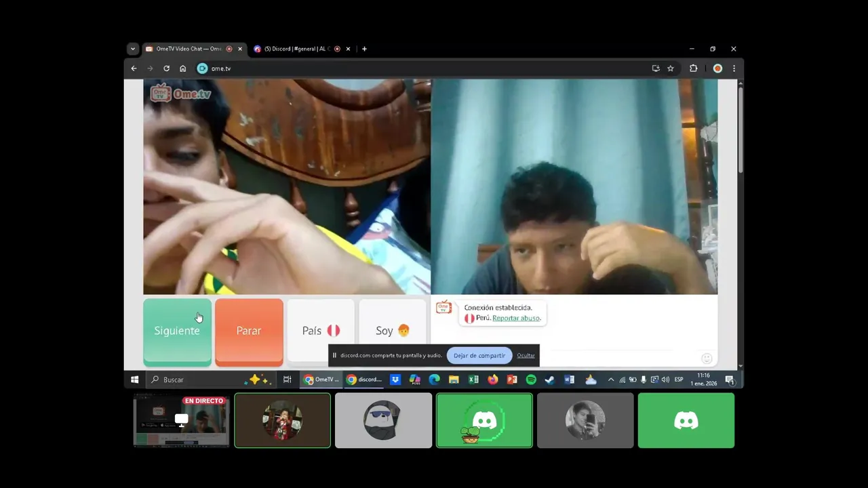Open the País country selector
The image size is (868, 488).
point(321,331)
